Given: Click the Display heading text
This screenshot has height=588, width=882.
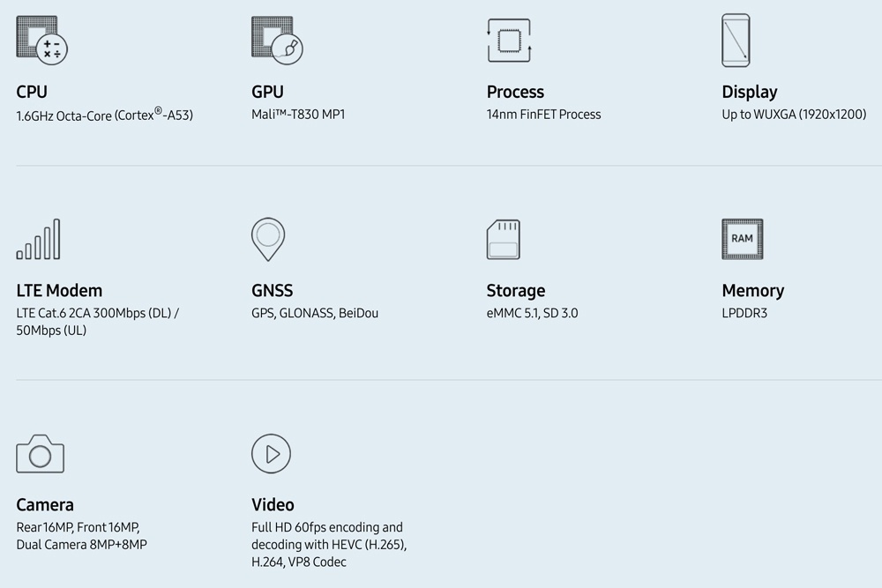Looking at the screenshot, I should pyautogui.click(x=749, y=92).
